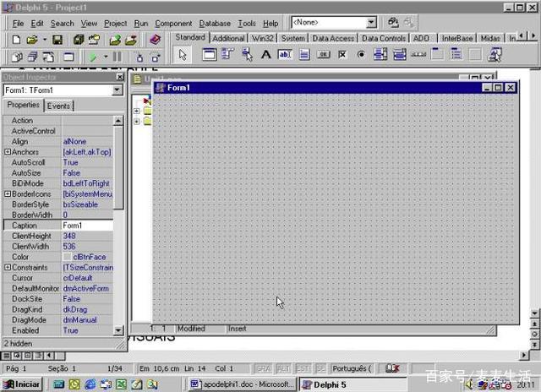
Task: Click the Step Over debugger icon
Action: [x=156, y=57]
